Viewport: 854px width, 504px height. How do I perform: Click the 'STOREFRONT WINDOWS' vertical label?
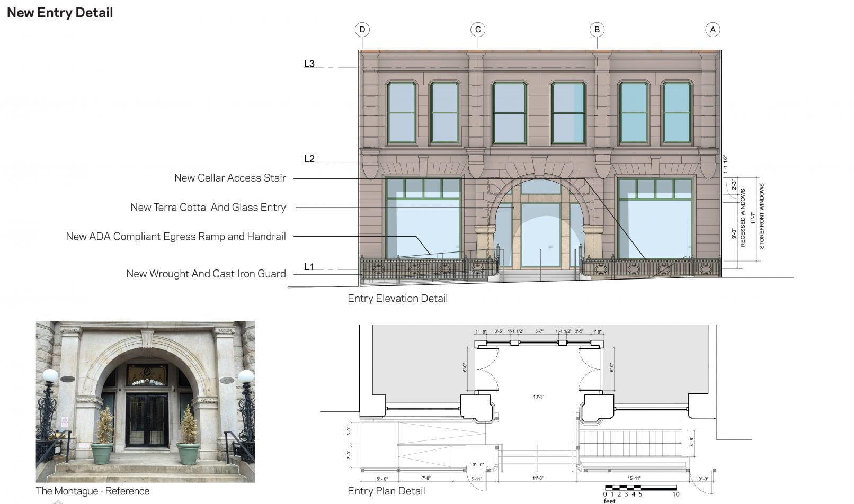coord(762,216)
